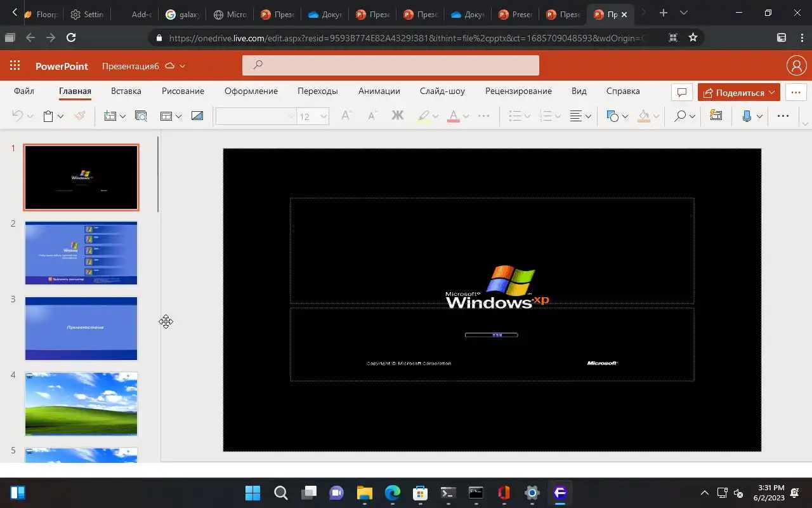This screenshot has height=508, width=812.
Task: Open Dictate options dropdown arrow
Action: click(x=759, y=116)
